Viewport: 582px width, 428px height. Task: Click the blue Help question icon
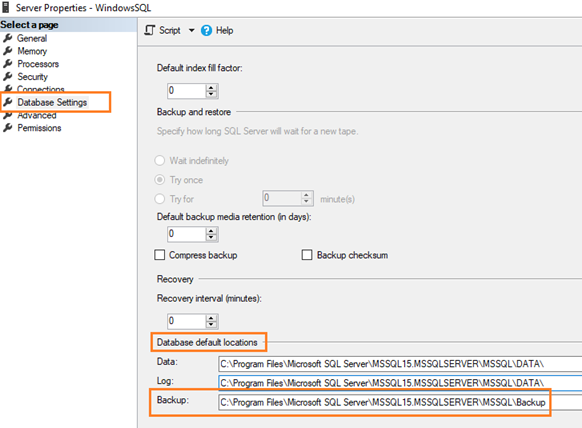click(206, 30)
